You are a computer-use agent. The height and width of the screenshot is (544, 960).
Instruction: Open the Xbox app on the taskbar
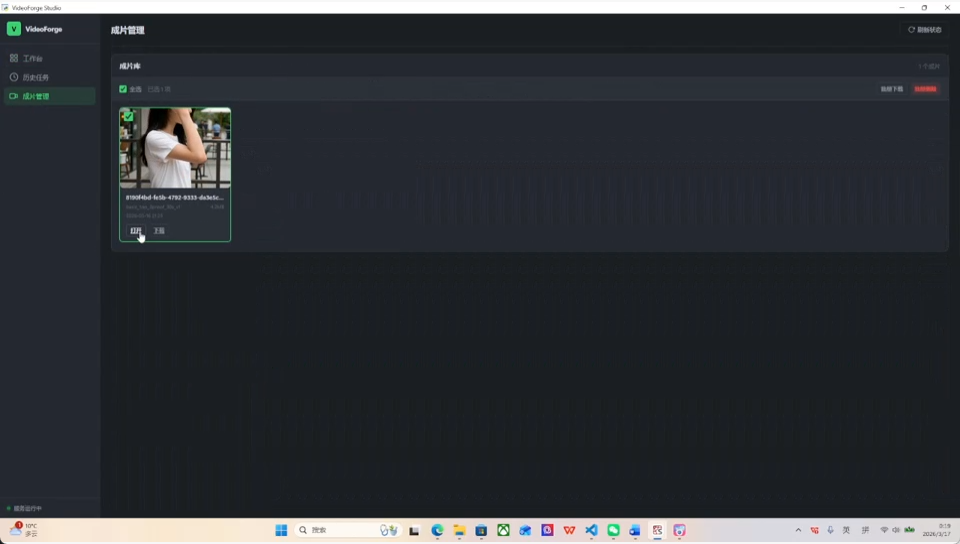pyautogui.click(x=503, y=531)
